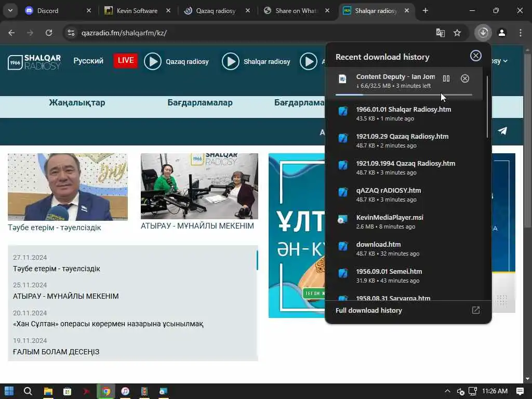This screenshot has height=399, width=532.
Task: Open download.htm download entry
Action: [x=404, y=249]
